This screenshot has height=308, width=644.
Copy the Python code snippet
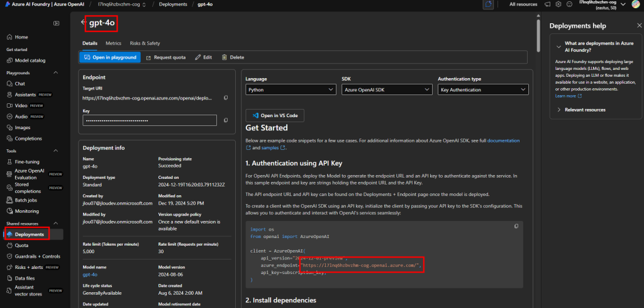(x=516, y=226)
